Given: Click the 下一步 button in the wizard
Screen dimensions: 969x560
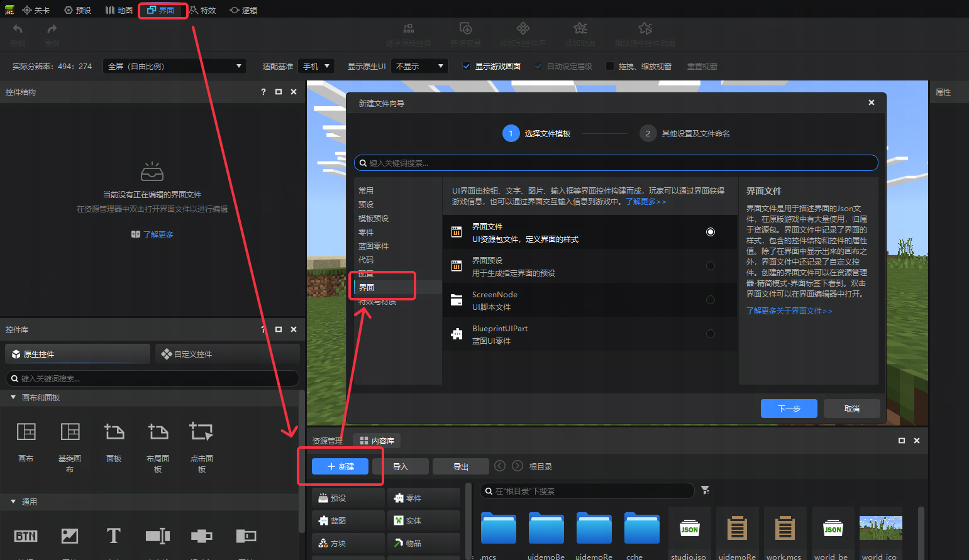Looking at the screenshot, I should click(x=789, y=409).
